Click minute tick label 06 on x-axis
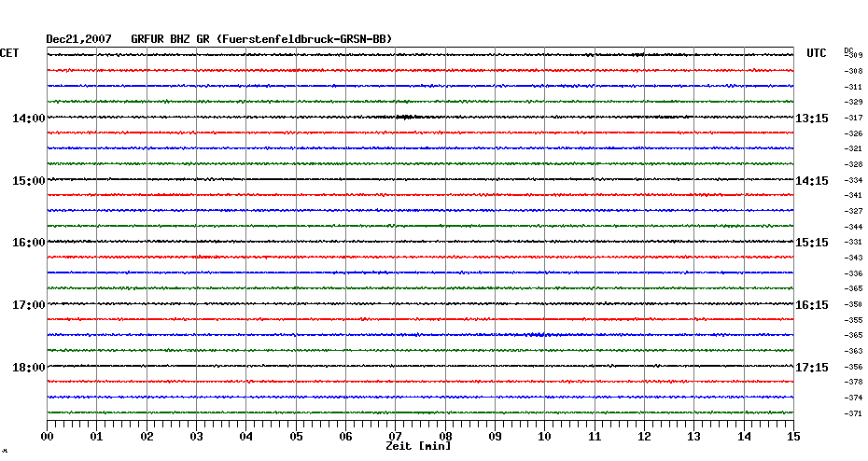 coord(346,436)
